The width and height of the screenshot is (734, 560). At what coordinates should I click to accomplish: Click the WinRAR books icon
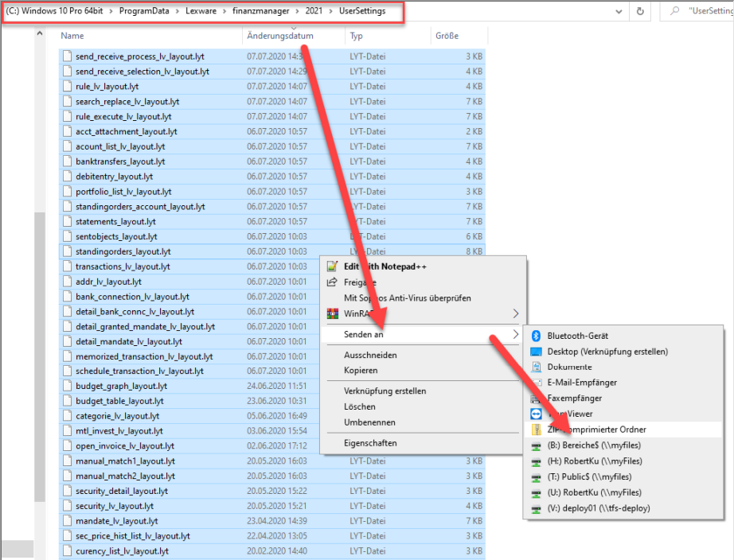[x=332, y=313]
